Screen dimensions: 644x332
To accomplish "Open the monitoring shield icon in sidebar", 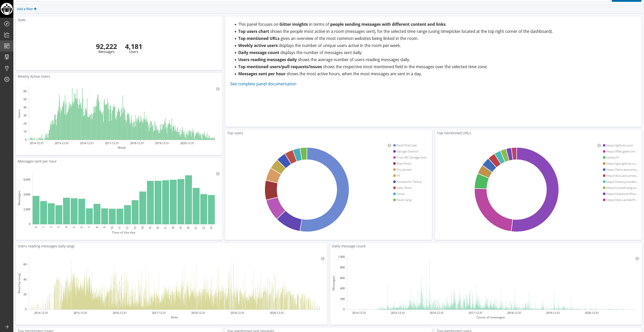I will click(x=7, y=57).
